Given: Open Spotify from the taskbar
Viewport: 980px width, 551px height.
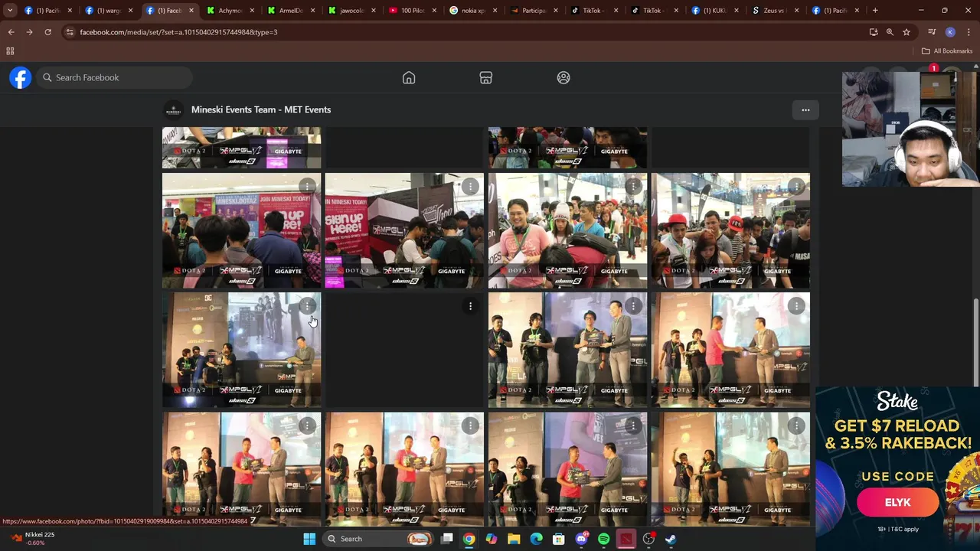Looking at the screenshot, I should click(603, 539).
